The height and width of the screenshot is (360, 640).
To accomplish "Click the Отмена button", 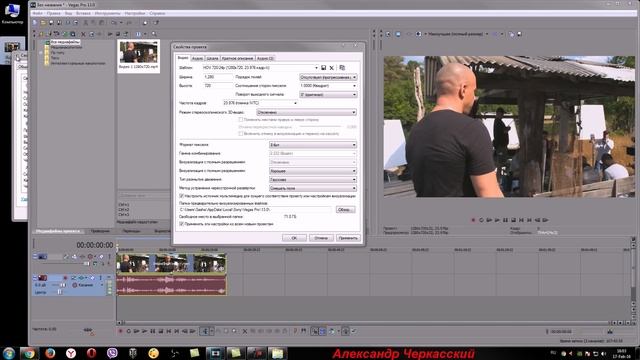I will point(321,238).
